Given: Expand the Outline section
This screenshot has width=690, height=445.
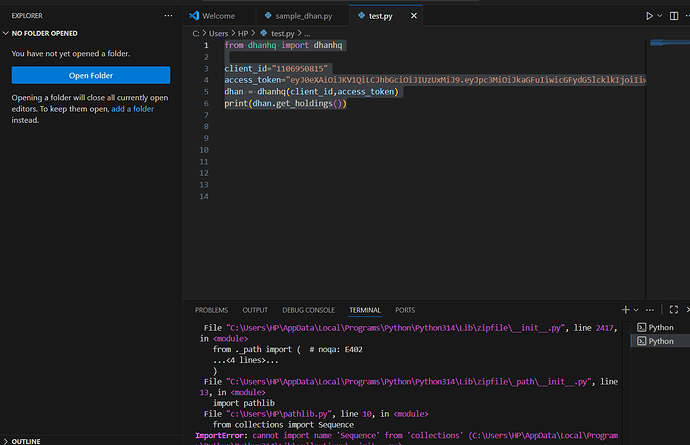Looking at the screenshot, I should [x=25, y=440].
